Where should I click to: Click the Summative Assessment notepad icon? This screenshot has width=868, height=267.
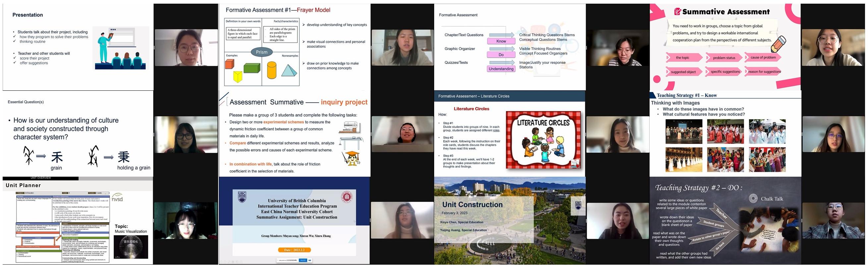coord(677,12)
